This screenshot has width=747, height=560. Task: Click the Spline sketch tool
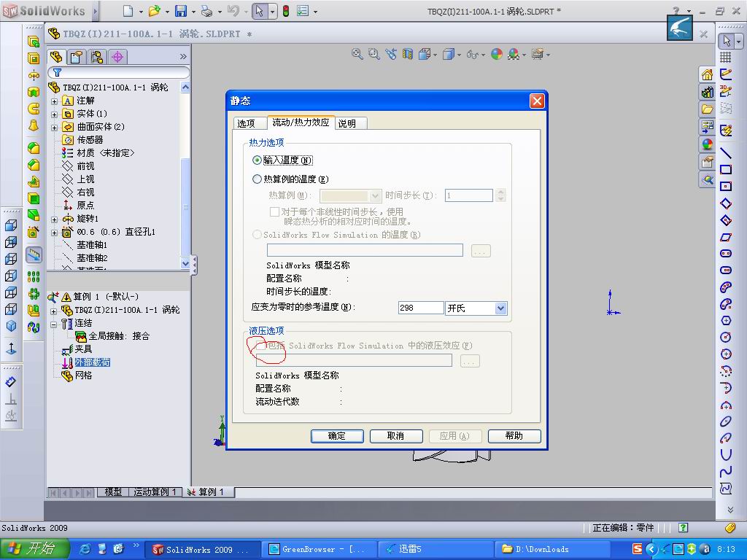coord(726,472)
